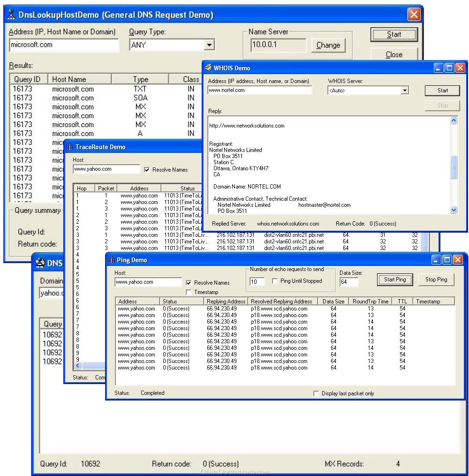
Task: Click the Data Size column header
Action: point(333,302)
